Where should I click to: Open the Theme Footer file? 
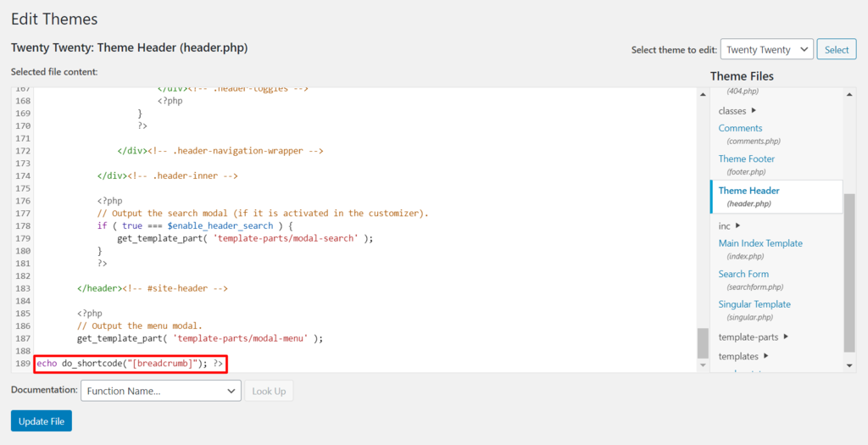746,159
